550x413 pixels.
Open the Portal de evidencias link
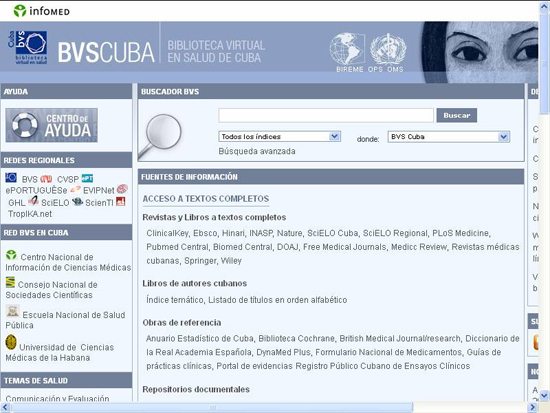point(254,366)
